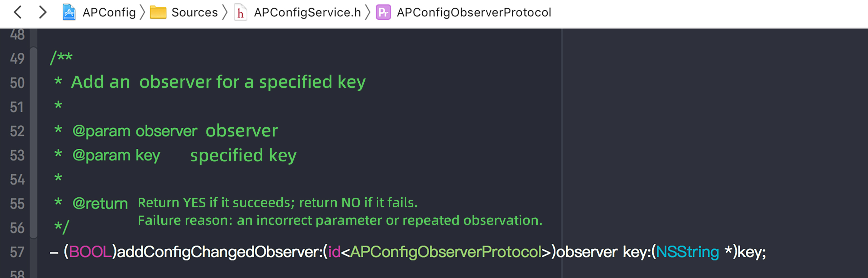
Task: Click APConfigObserverProtocol type in code
Action: pos(445,252)
